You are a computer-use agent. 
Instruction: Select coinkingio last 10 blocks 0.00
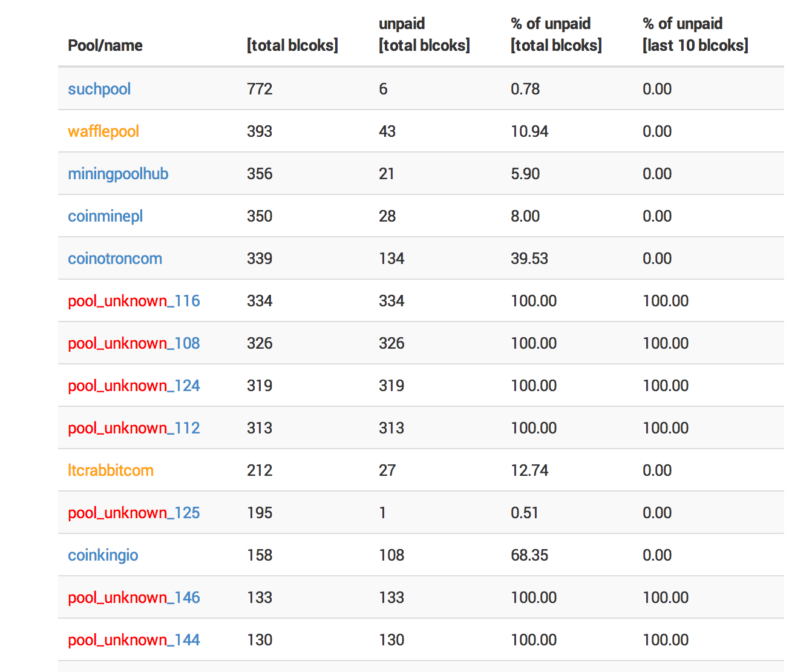click(x=657, y=555)
